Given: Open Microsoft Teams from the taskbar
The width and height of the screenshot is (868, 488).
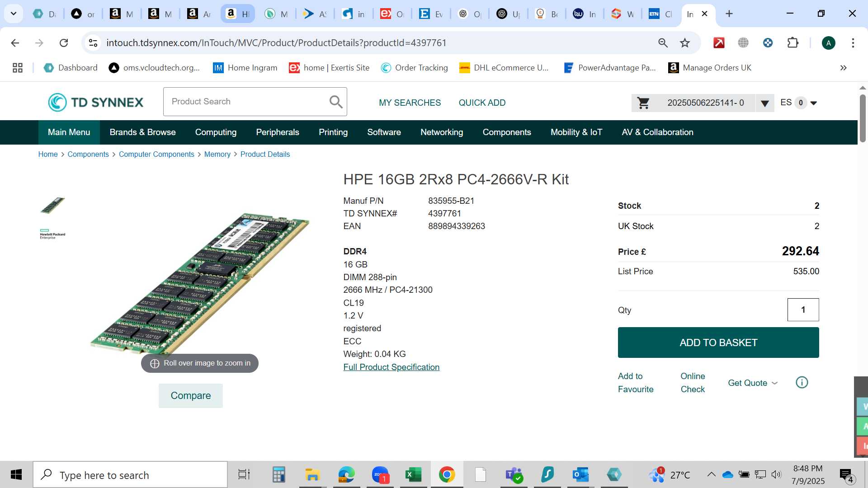Looking at the screenshot, I should point(514,475).
